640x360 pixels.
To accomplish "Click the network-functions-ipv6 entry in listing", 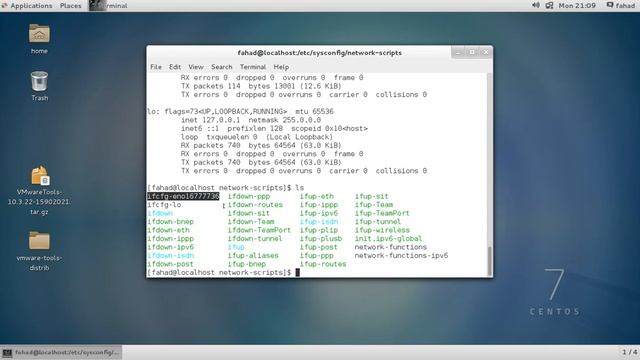I will tap(401, 256).
